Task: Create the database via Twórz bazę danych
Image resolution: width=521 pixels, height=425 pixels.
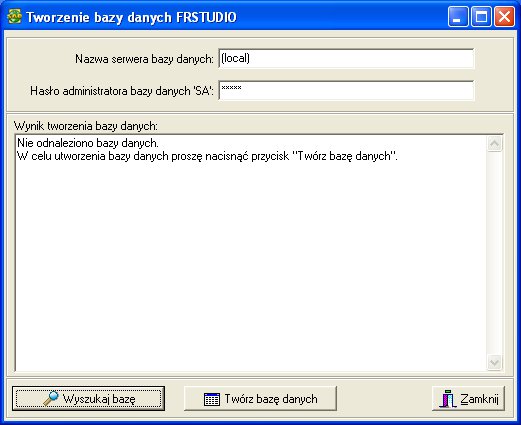Action: pyautogui.click(x=260, y=398)
